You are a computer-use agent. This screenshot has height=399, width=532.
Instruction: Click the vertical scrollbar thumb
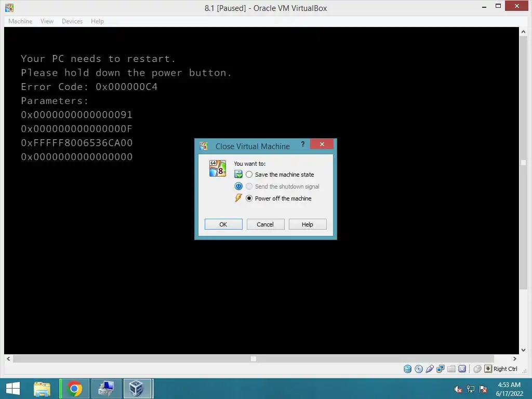point(523,163)
